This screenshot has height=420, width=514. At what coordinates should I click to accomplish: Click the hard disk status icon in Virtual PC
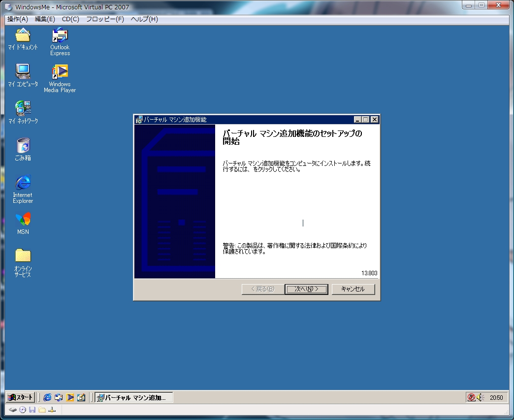point(12,410)
